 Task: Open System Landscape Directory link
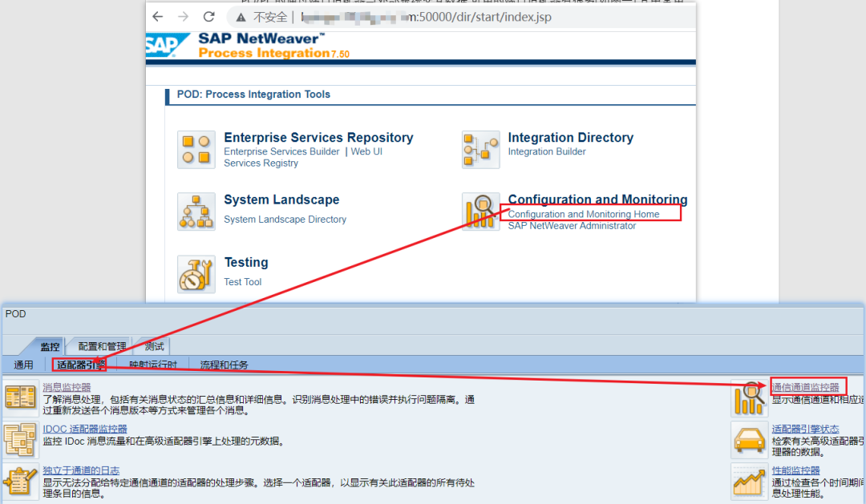(285, 220)
